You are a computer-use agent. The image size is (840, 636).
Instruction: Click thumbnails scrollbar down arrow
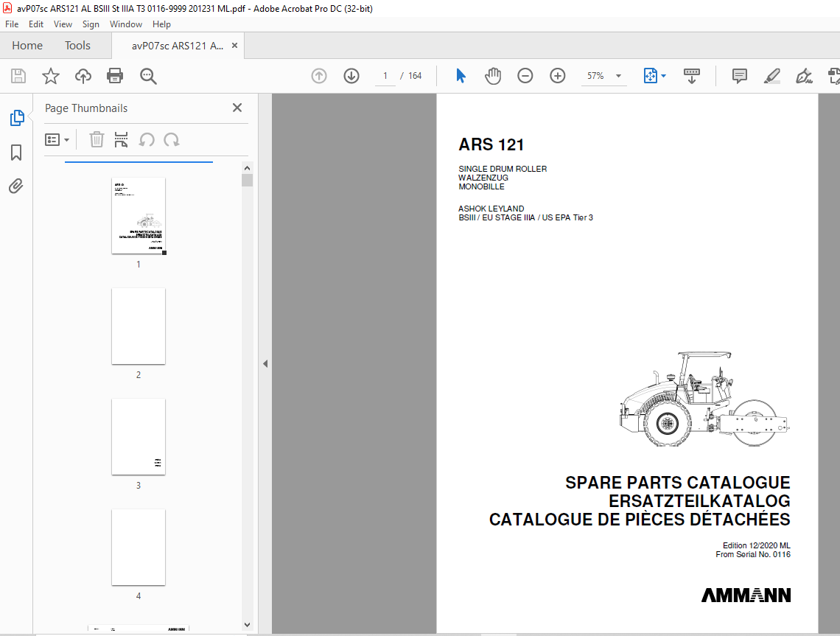tap(247, 625)
